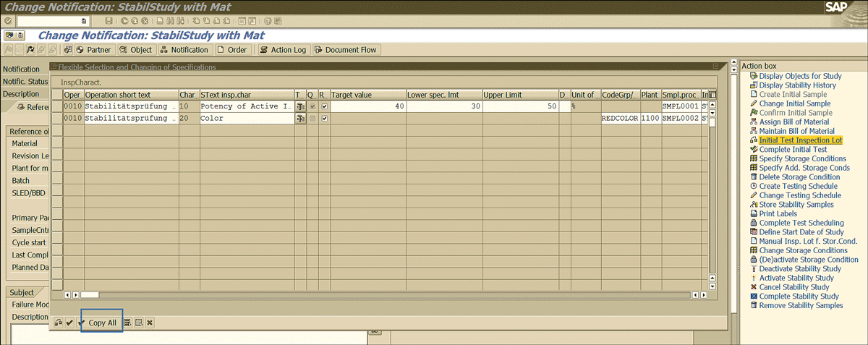Click the table vertical scroll up arrow
The height and width of the screenshot is (345, 868).
tap(712, 103)
